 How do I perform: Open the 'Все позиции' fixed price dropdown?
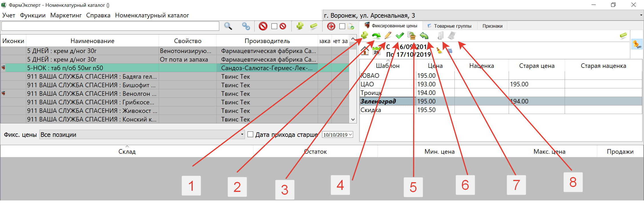pyautogui.click(x=242, y=135)
